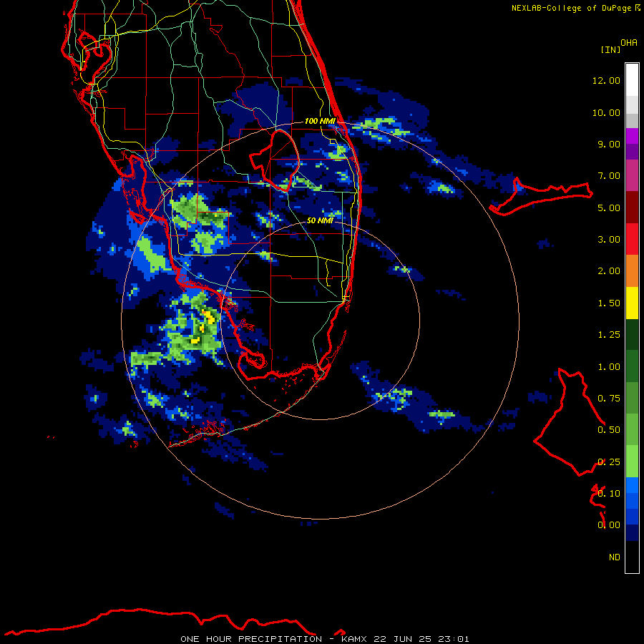Screen dimensions: 644x644
Task: Click the white swatch atop the color scale
Action: click(632, 79)
